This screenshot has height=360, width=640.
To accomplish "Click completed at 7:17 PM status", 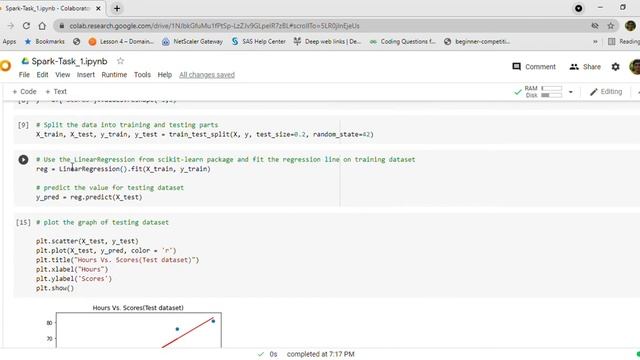I will point(320,354).
